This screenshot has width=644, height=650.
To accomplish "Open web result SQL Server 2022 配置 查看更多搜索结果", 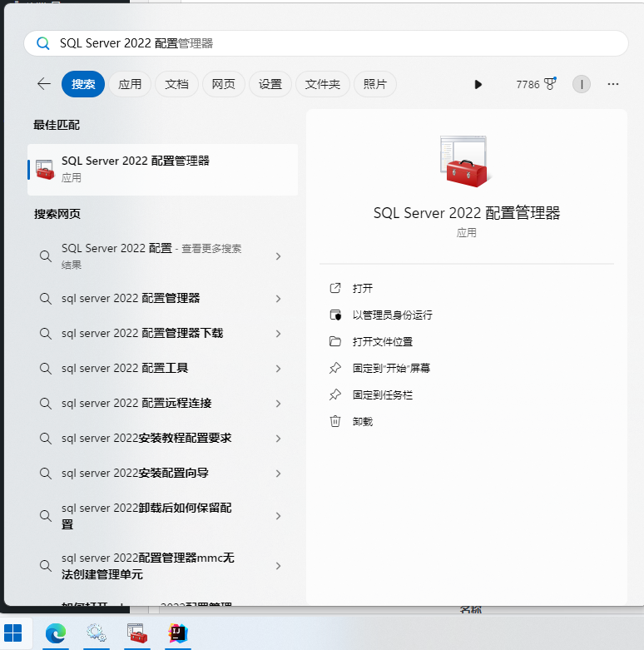I will pyautogui.click(x=162, y=256).
